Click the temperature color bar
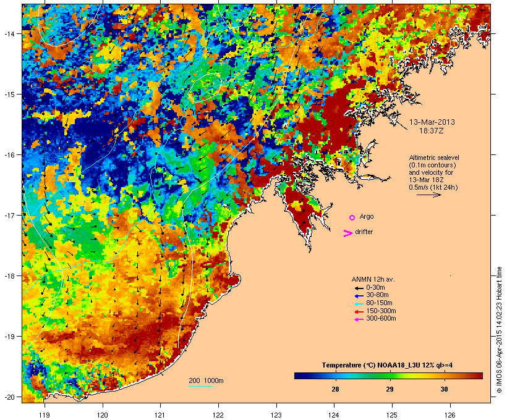 [388, 376]
